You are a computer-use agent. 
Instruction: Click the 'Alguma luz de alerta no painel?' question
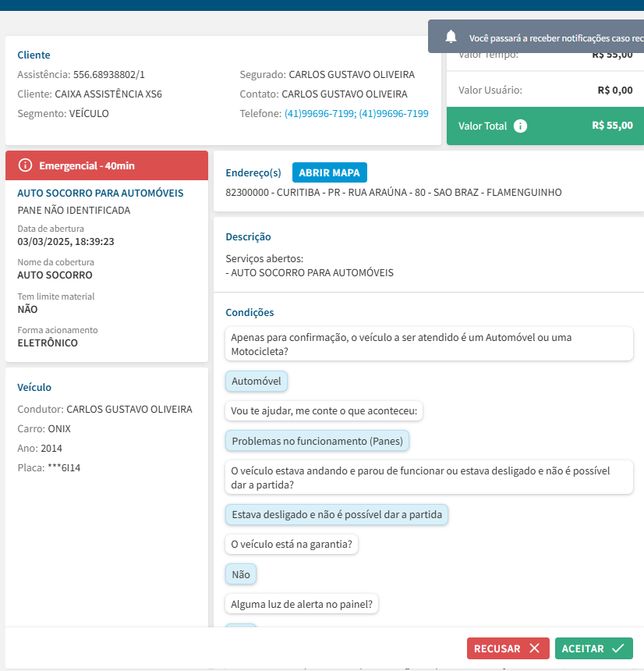click(300, 604)
